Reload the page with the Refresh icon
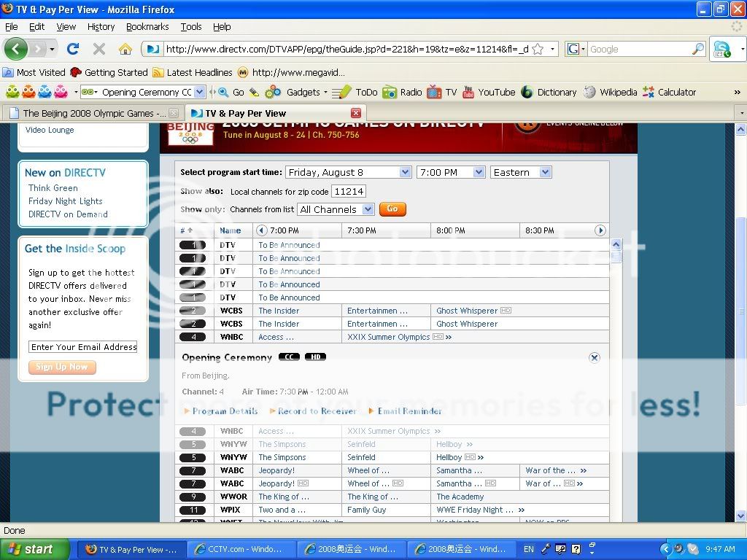The height and width of the screenshot is (560, 747). (x=73, y=49)
